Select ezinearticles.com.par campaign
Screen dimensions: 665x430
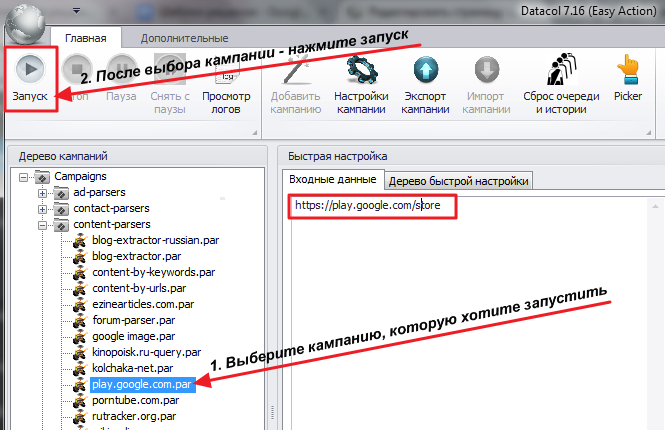143,304
